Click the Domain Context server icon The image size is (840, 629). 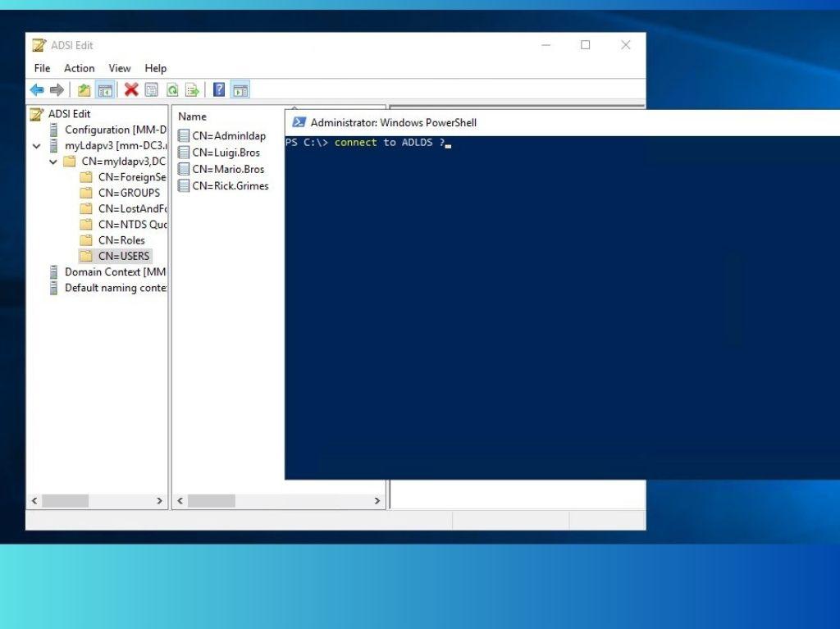click(53, 271)
